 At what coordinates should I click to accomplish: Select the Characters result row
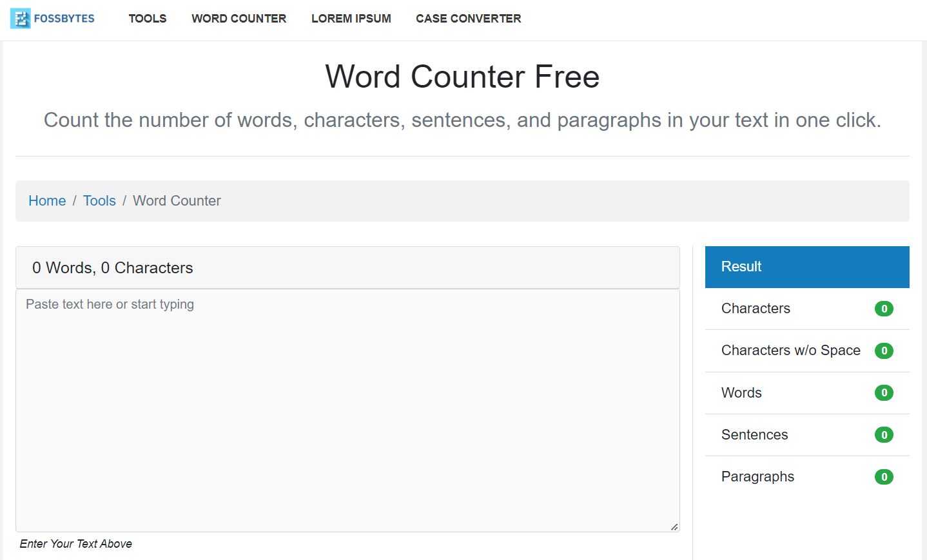(807, 309)
